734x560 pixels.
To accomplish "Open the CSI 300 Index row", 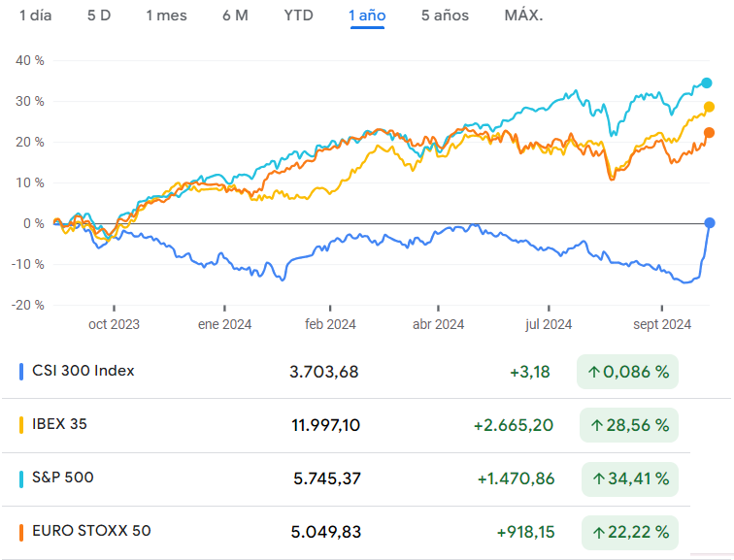I will 83,371.
